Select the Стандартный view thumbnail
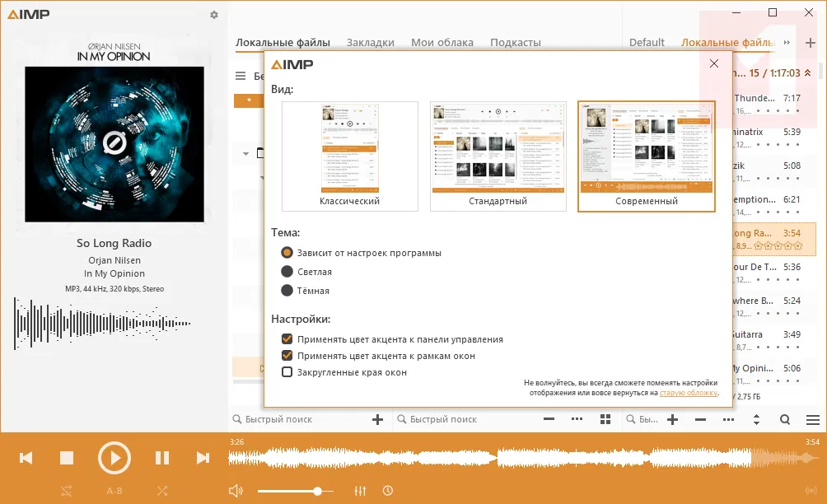Screen dimensions: 827x504 point(498,156)
